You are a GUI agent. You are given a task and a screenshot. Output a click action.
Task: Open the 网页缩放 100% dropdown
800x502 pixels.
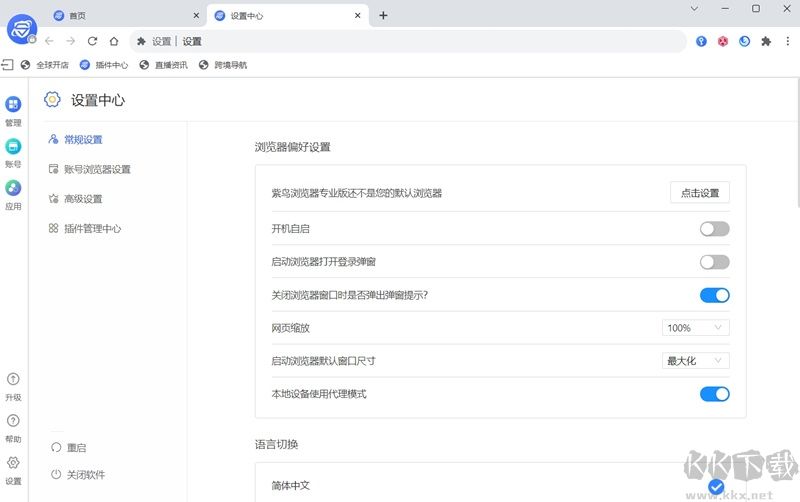695,328
